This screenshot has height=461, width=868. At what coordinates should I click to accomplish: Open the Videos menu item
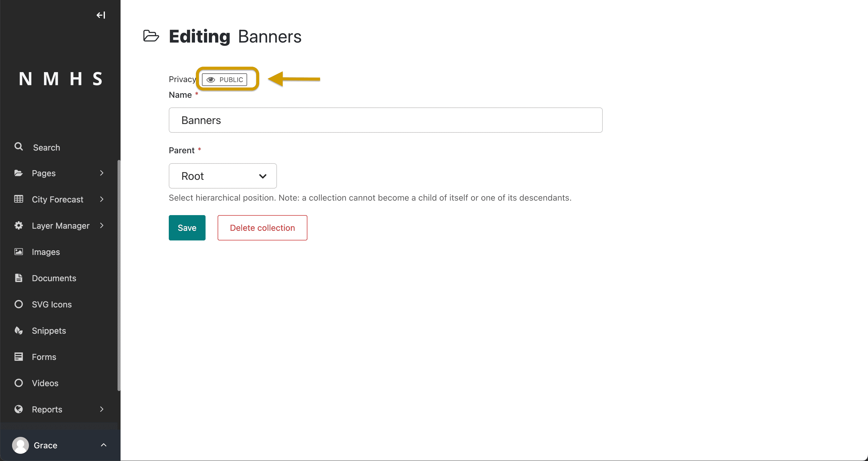click(x=45, y=383)
